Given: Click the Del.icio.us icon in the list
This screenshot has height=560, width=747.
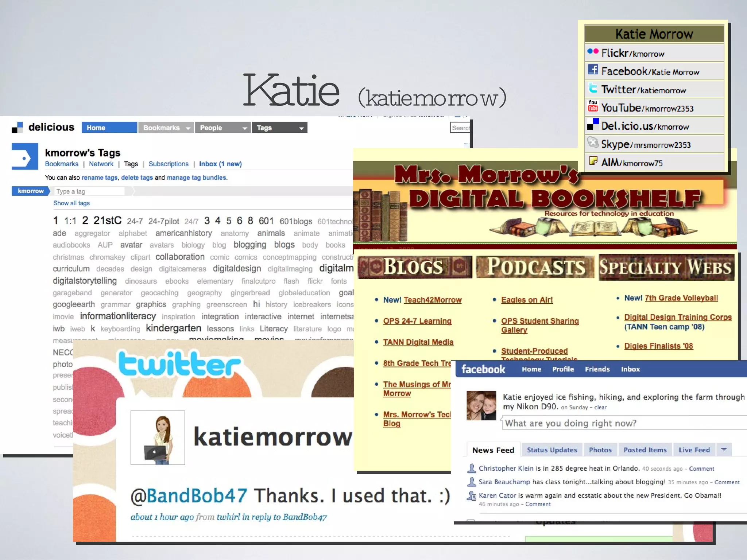Looking at the screenshot, I should click(593, 124).
